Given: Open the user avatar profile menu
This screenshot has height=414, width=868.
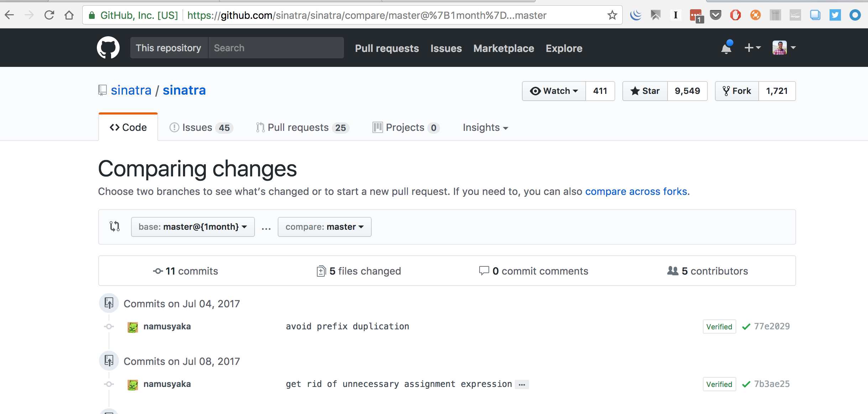Looking at the screenshot, I should 784,48.
